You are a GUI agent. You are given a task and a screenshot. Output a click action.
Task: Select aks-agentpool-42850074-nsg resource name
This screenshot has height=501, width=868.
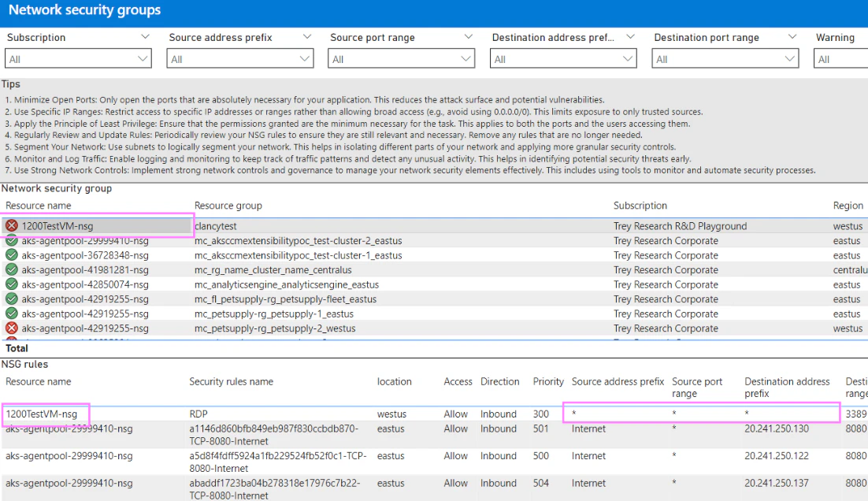85,284
